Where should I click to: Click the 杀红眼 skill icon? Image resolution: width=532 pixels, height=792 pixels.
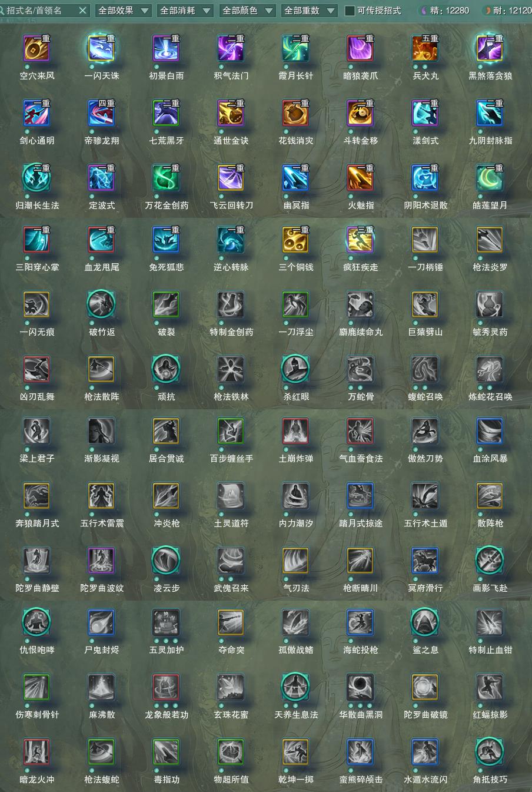(295, 370)
